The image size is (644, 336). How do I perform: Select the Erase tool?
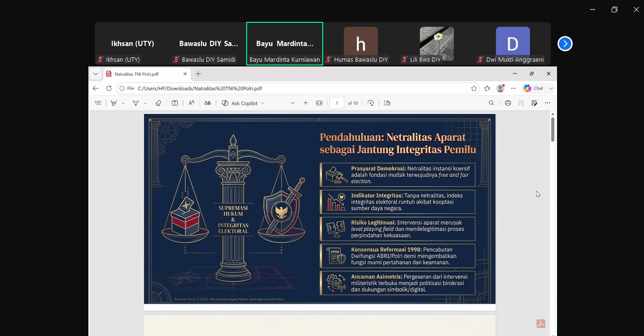click(158, 103)
